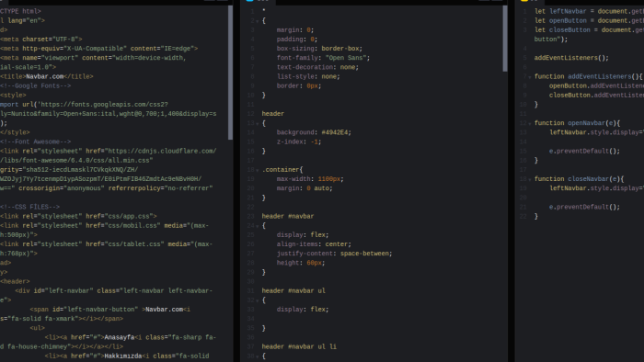Click the CSS FILES comment line
The width and height of the screenshot is (644, 362).
[x=30, y=207]
